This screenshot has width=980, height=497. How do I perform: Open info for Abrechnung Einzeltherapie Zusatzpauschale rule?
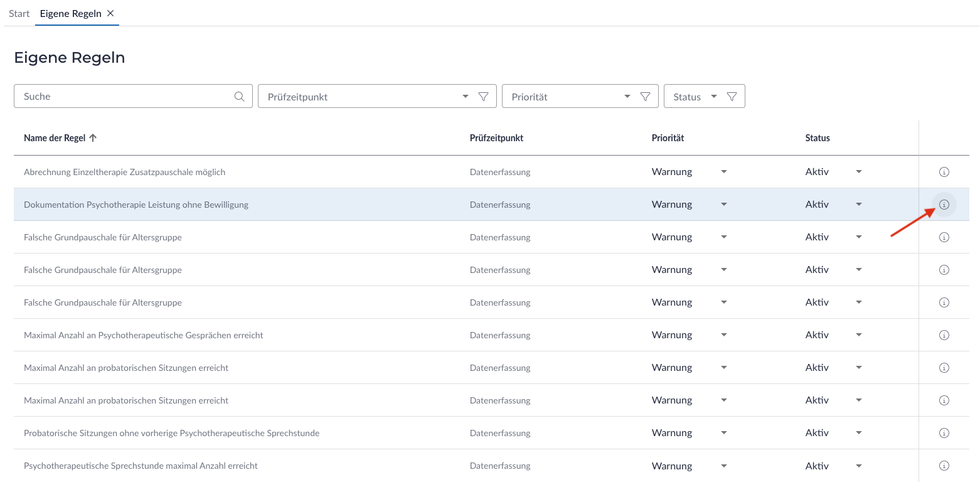944,172
